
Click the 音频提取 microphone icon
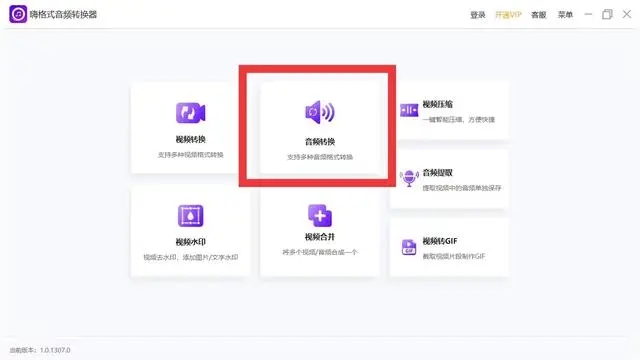click(x=409, y=178)
